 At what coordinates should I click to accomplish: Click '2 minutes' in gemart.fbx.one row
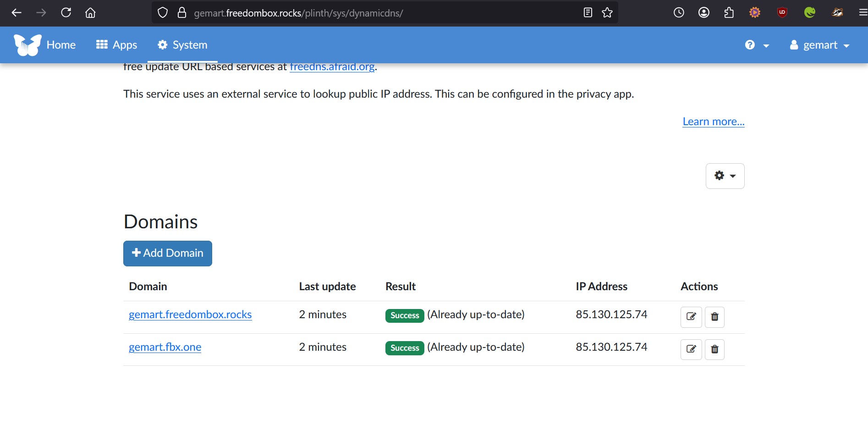pos(323,347)
